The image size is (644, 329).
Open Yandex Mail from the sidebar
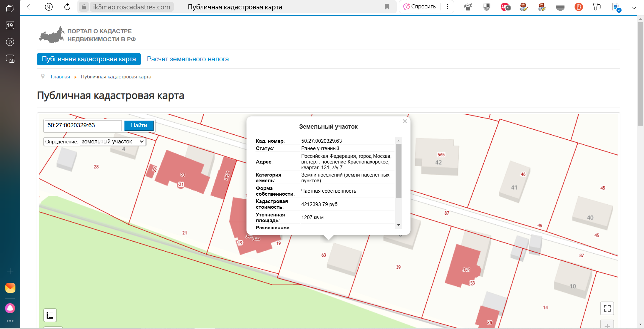pos(10,288)
